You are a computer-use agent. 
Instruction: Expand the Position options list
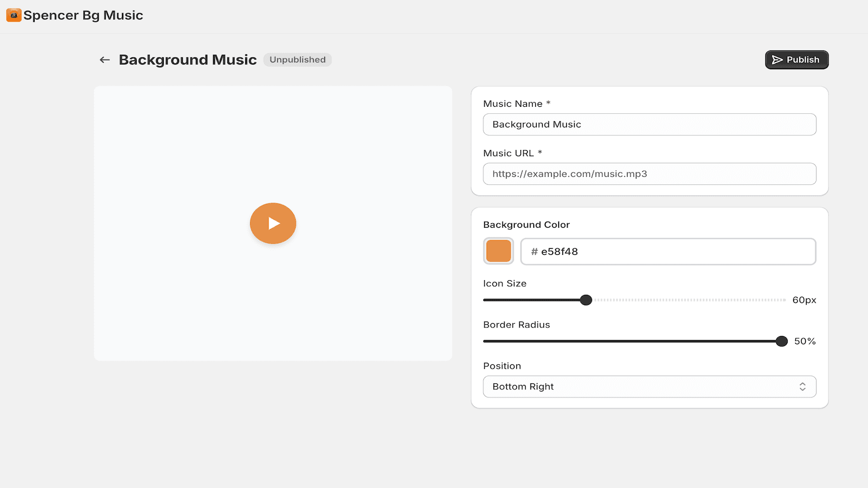point(649,387)
